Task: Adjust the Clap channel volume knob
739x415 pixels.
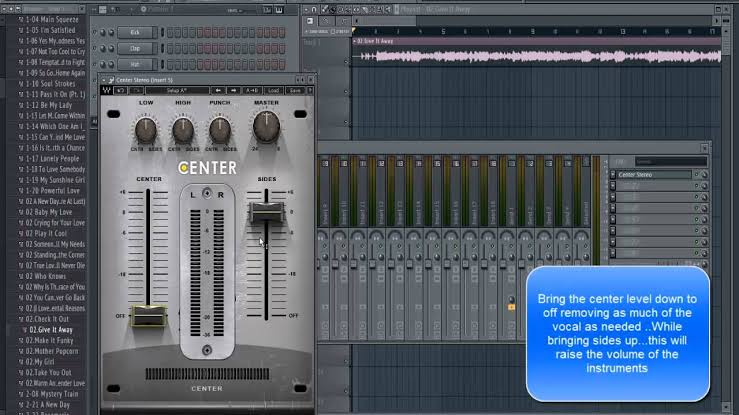Action: pyautogui.click(x=111, y=49)
